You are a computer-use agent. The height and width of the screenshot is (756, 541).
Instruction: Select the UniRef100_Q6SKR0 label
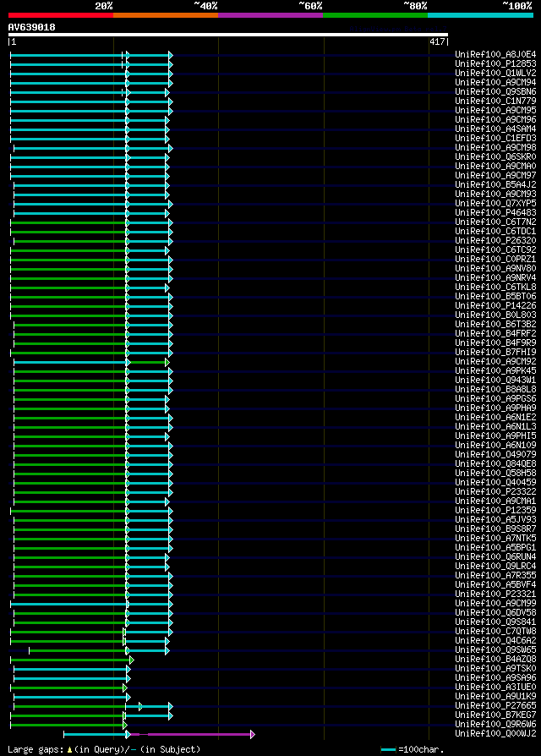pyautogui.click(x=495, y=156)
